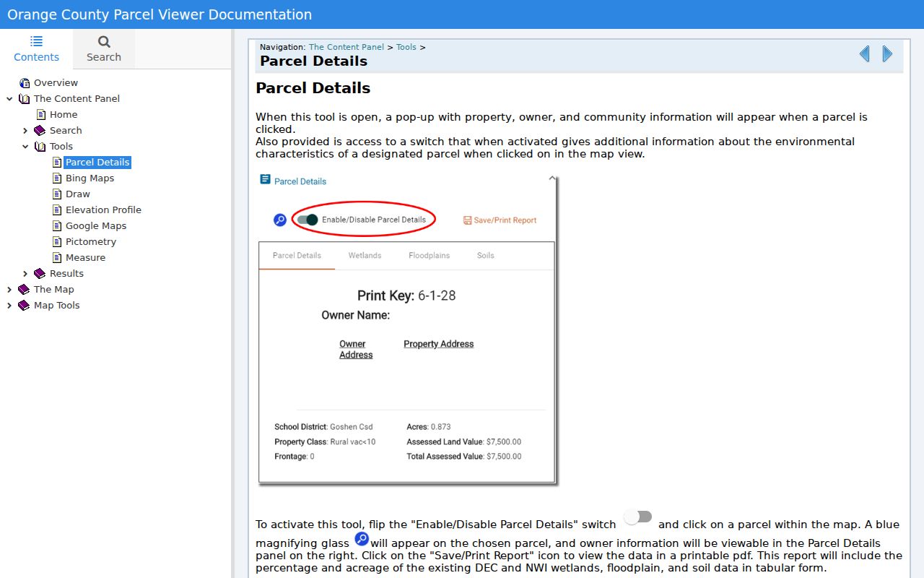Click The Map closed book icon
This screenshot has height=578, width=924.
(x=24, y=290)
